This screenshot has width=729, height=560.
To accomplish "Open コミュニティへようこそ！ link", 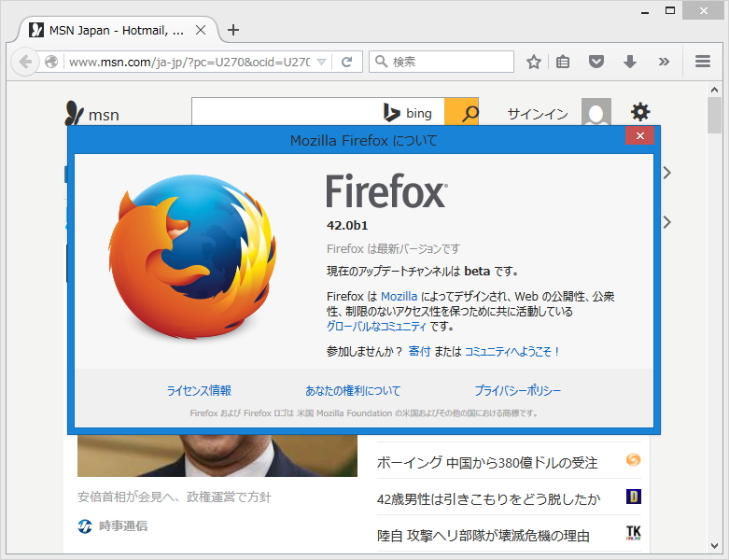I will (x=512, y=351).
